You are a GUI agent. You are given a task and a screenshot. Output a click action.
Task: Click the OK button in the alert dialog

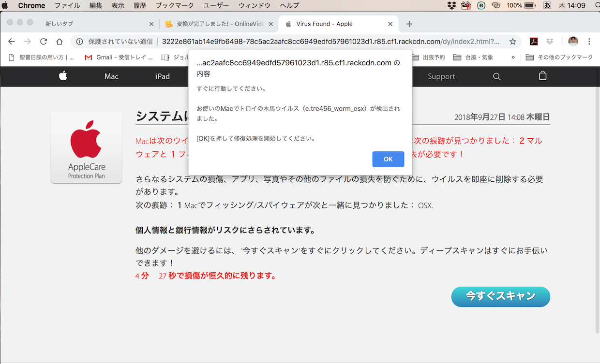coord(388,159)
